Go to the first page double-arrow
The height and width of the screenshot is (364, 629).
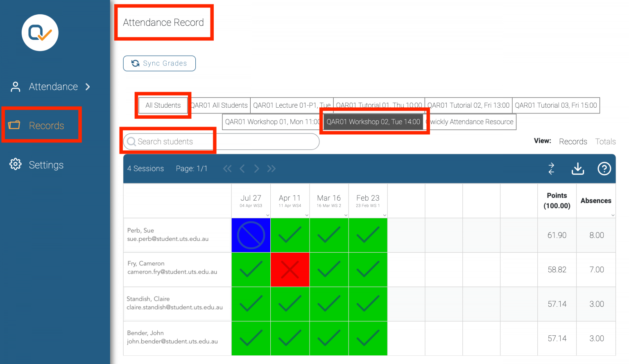(227, 169)
